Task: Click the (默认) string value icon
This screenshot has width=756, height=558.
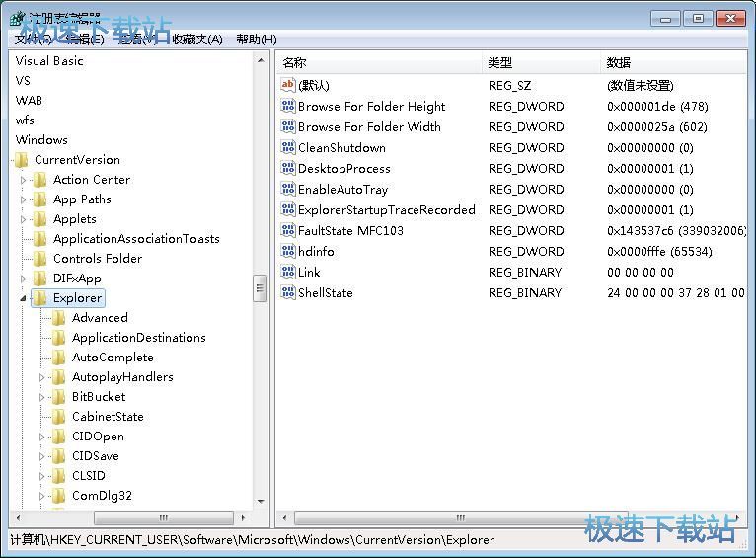Action: [x=288, y=85]
